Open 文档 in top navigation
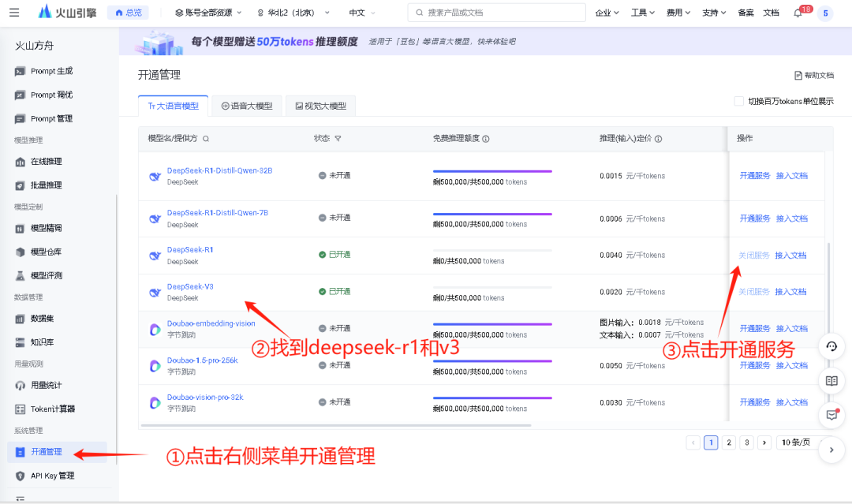 (x=771, y=13)
